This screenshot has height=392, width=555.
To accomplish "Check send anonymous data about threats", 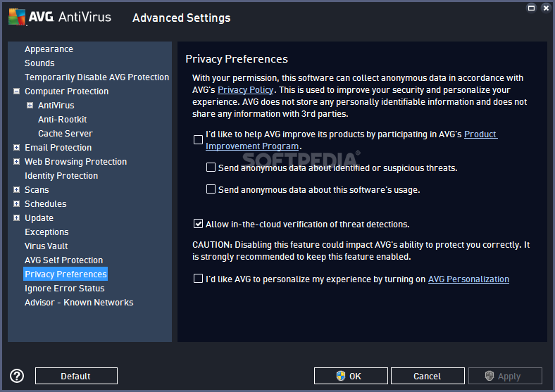I will pyautogui.click(x=211, y=168).
